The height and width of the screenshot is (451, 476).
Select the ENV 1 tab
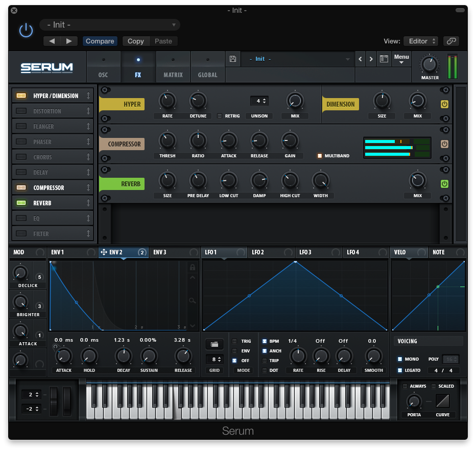tap(73, 252)
